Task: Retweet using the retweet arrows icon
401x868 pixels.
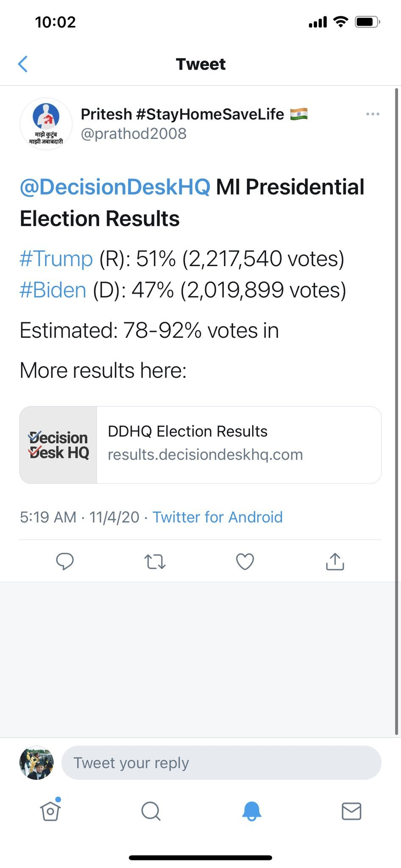Action: click(x=155, y=562)
